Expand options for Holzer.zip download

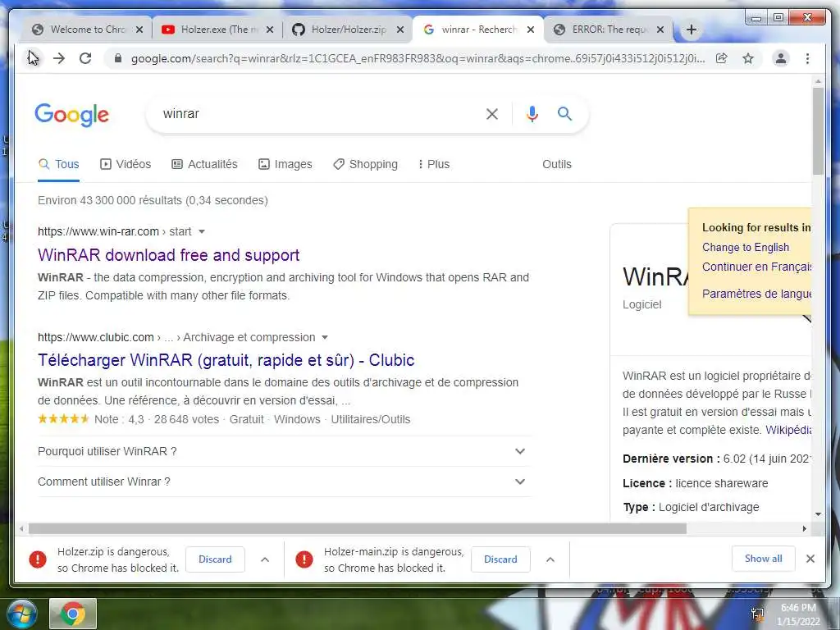click(265, 559)
